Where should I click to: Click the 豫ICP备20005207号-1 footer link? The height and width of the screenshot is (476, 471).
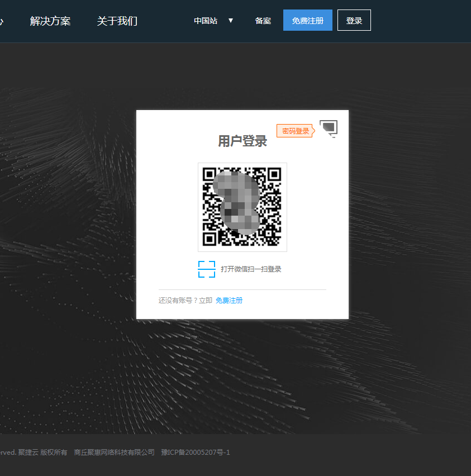[x=195, y=452]
